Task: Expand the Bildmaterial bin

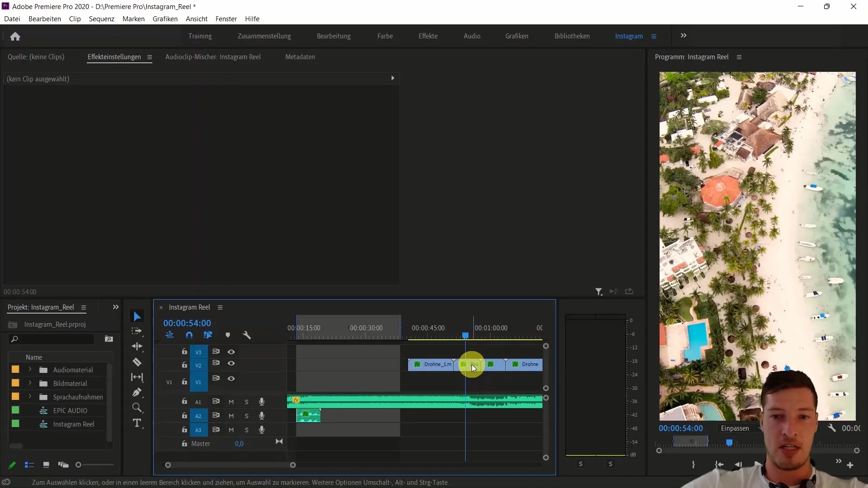Action: tap(30, 383)
